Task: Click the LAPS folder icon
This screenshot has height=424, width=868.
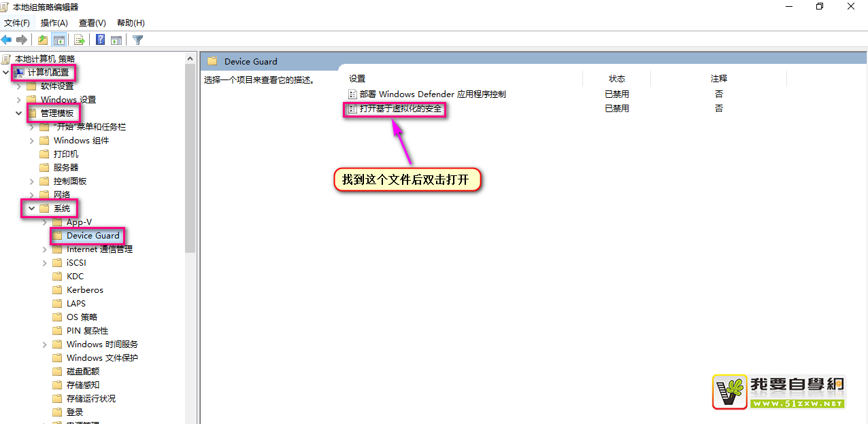Action: coord(58,304)
